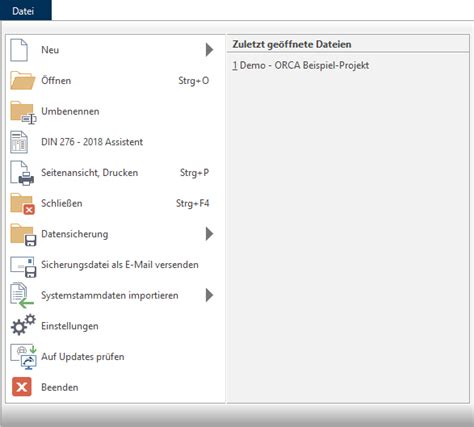Click the blank page icon for Neu

(x=19, y=50)
